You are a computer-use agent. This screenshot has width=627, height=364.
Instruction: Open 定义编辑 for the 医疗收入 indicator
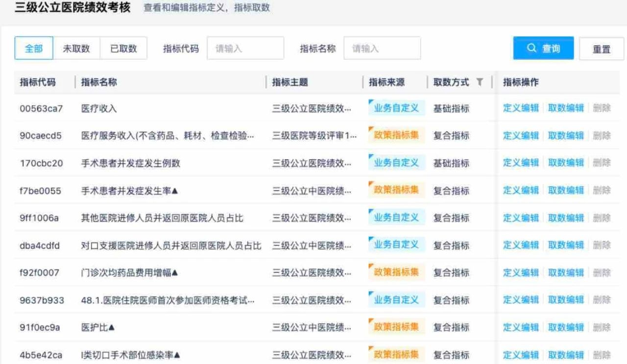point(520,108)
